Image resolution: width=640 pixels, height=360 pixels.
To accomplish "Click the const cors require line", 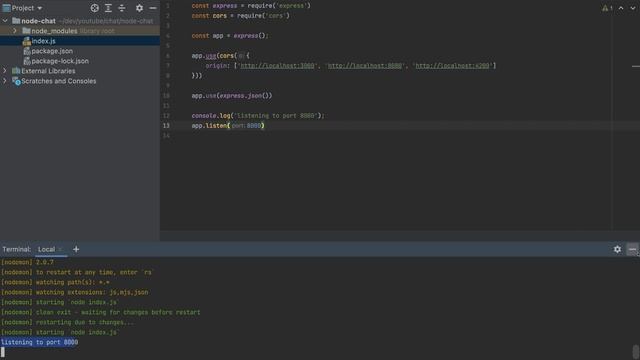I will pyautogui.click(x=240, y=16).
